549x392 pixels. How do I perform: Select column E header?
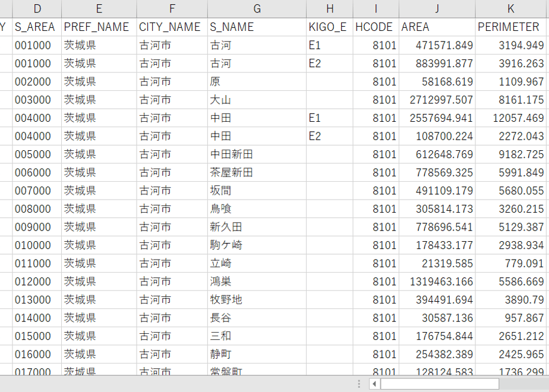tap(99, 9)
